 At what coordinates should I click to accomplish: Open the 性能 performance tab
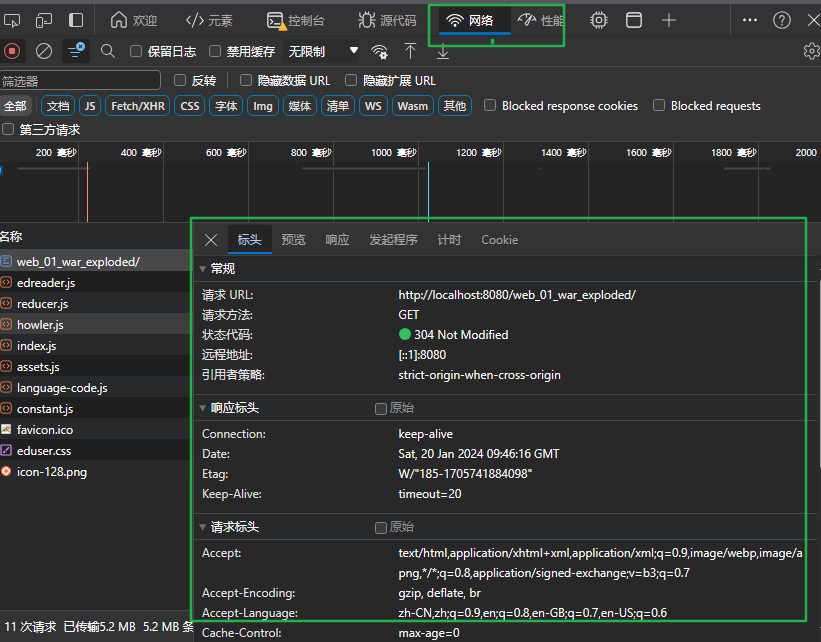[540, 20]
